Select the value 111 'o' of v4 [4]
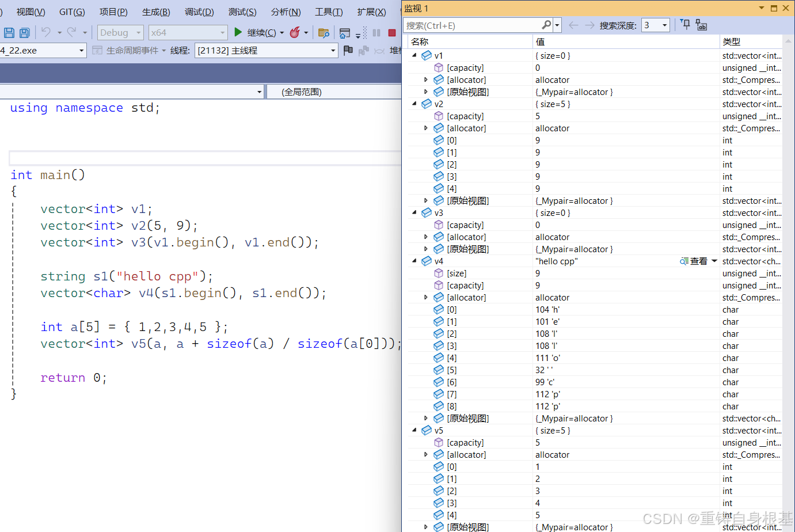Screen dimensions: 795x532 click(547, 358)
